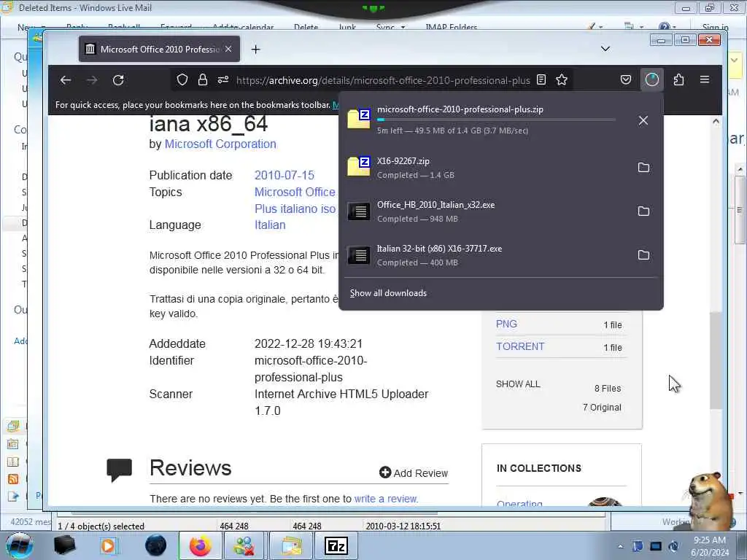The height and width of the screenshot is (560, 747).
Task: Open the Firefox extensions puzzle icon
Action: tap(679, 80)
